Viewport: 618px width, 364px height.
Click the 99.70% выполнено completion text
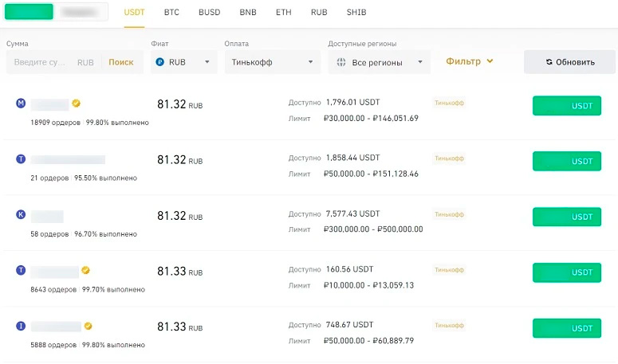pos(113,289)
